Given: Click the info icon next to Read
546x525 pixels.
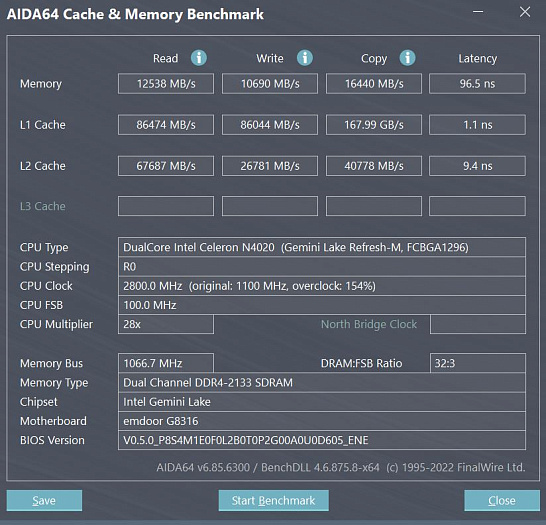Looking at the screenshot, I should [199, 58].
